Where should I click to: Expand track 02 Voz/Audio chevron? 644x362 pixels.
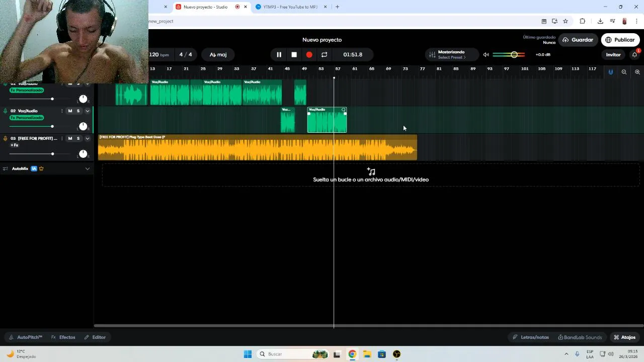click(x=88, y=111)
